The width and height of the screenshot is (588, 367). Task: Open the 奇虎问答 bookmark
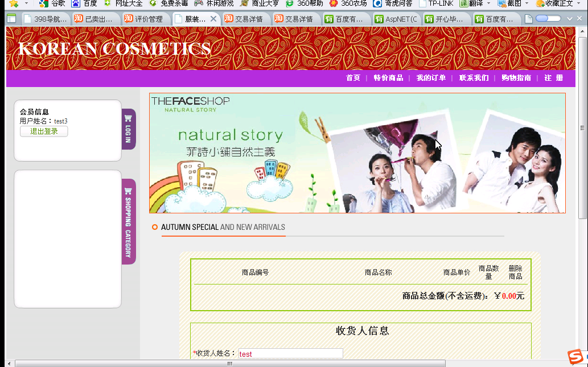(x=393, y=3)
